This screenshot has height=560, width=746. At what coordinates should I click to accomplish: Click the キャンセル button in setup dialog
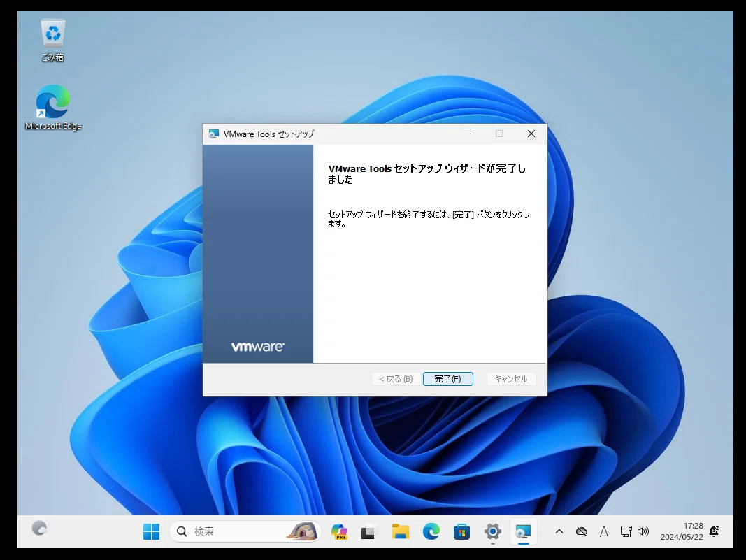tap(511, 379)
